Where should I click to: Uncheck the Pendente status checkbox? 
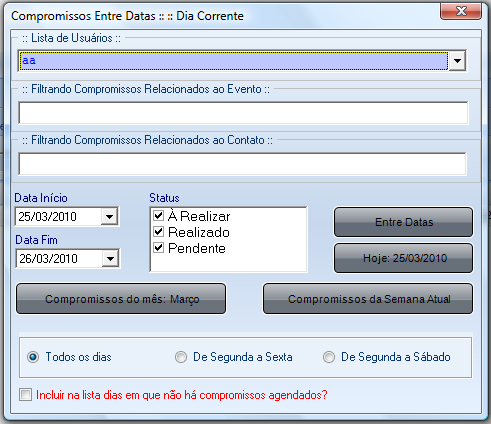point(159,248)
